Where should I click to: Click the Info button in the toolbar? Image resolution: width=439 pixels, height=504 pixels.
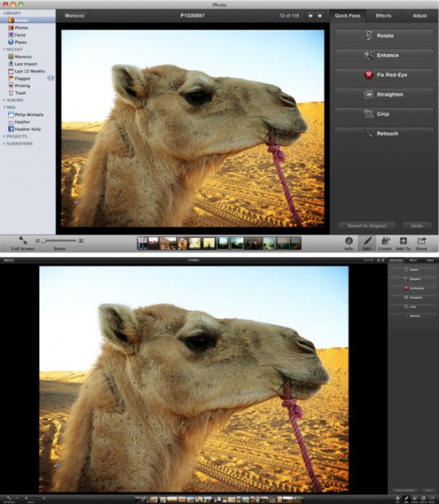coord(349,244)
